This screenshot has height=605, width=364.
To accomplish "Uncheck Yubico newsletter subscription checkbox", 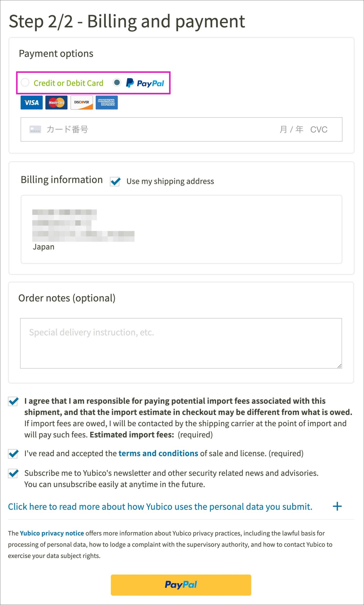I will 13,473.
